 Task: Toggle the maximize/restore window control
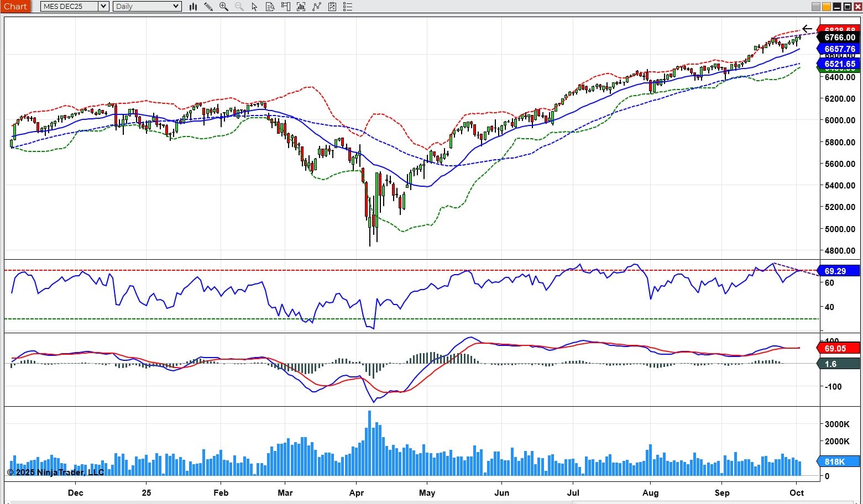coord(848,7)
